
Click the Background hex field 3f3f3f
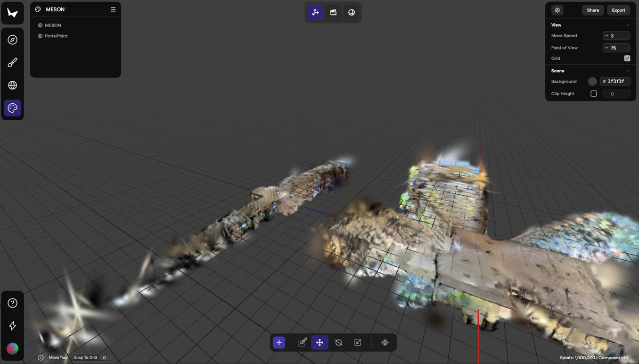615,81
